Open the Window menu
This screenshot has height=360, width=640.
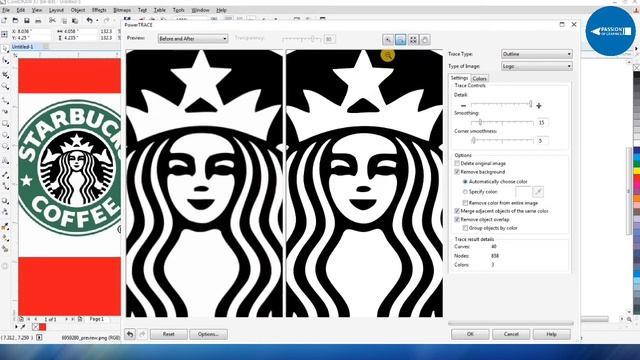tap(200, 10)
